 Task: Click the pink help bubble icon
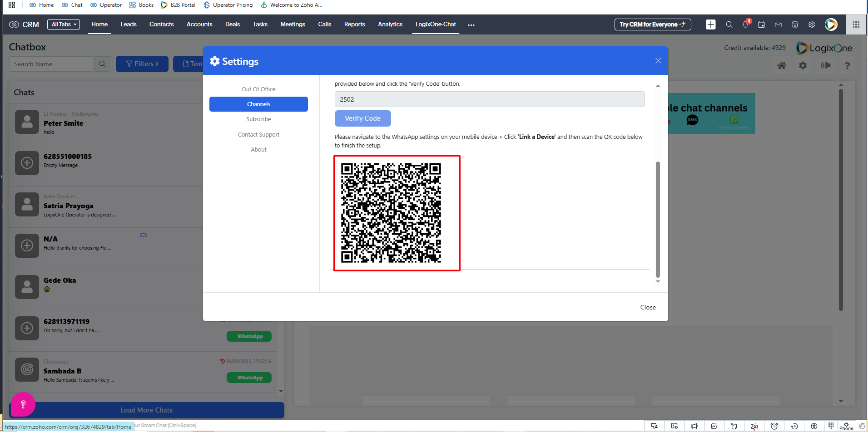point(23,404)
